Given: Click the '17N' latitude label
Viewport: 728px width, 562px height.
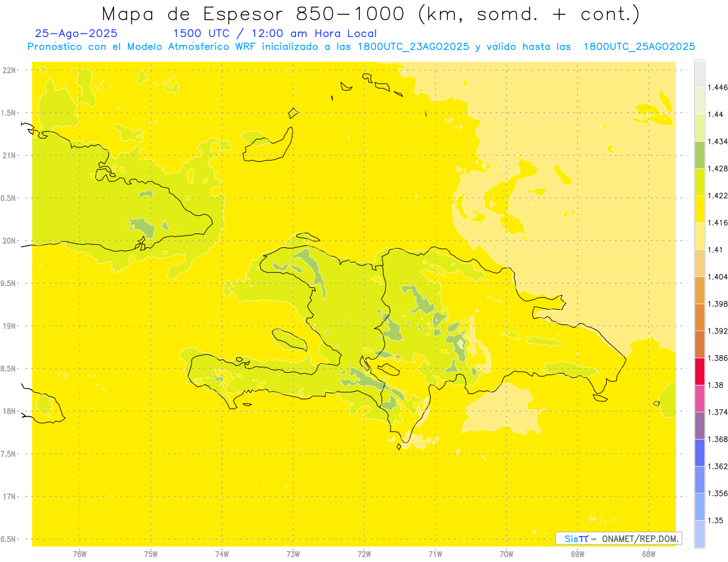Looking at the screenshot, I should [10, 497].
